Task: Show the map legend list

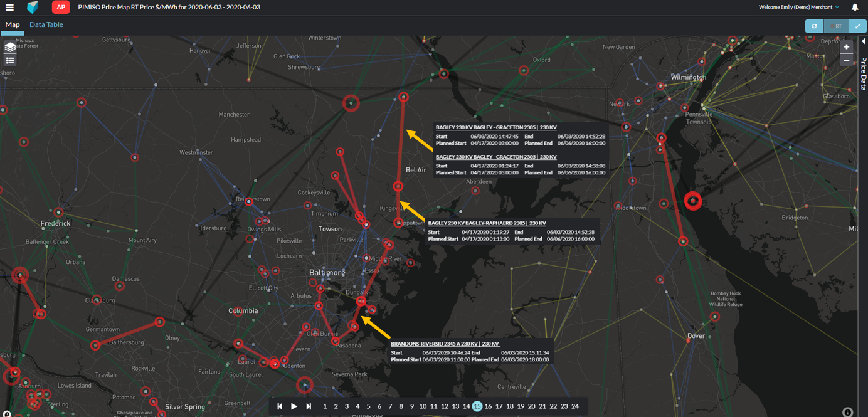Action: click(10, 61)
